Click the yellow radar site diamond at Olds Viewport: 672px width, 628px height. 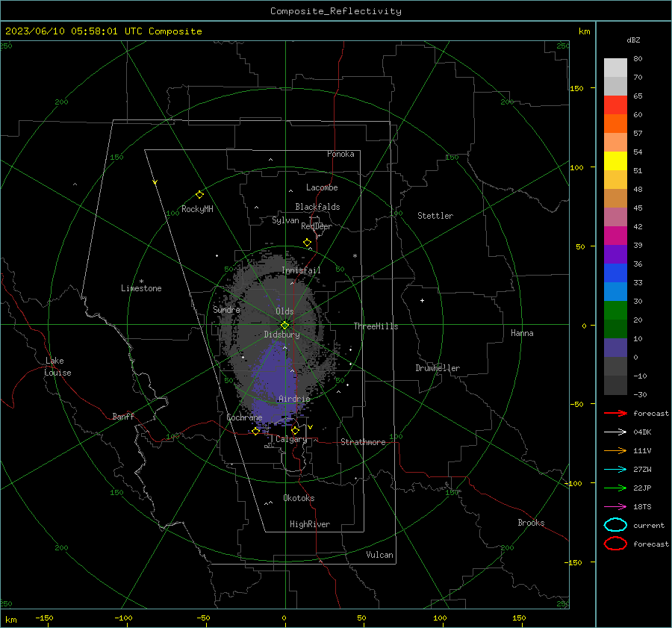285,325
